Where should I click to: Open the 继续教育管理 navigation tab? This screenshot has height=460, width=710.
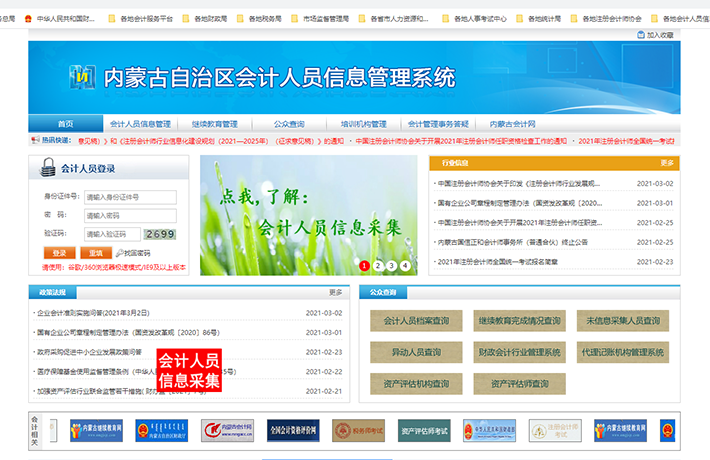coord(215,124)
